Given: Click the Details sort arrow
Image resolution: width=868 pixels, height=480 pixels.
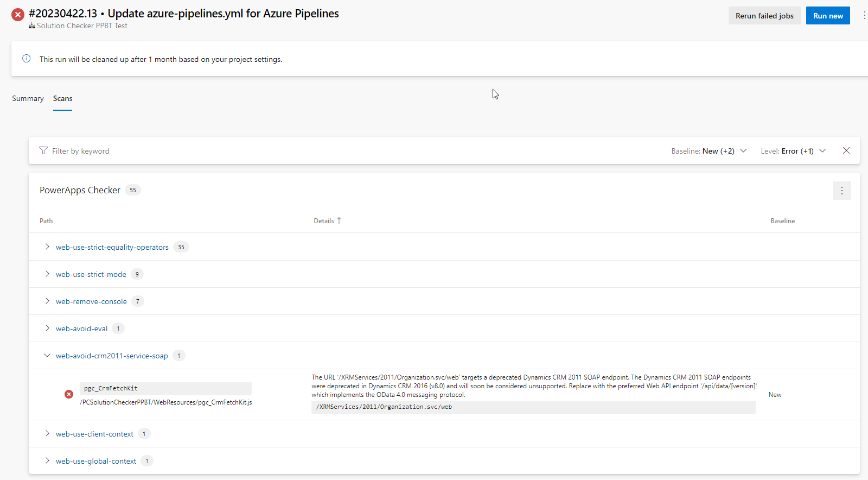Looking at the screenshot, I should tap(339, 220).
